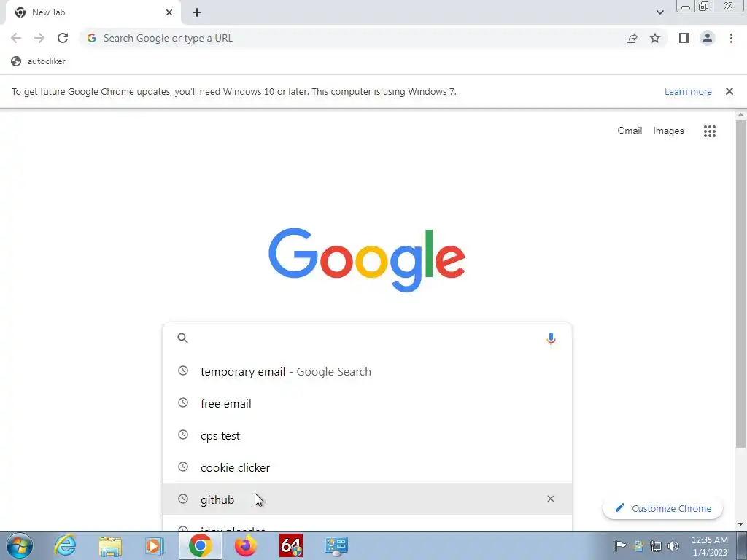This screenshot has width=747, height=560.
Task: Click the share page icon in address bar
Action: [x=632, y=38]
